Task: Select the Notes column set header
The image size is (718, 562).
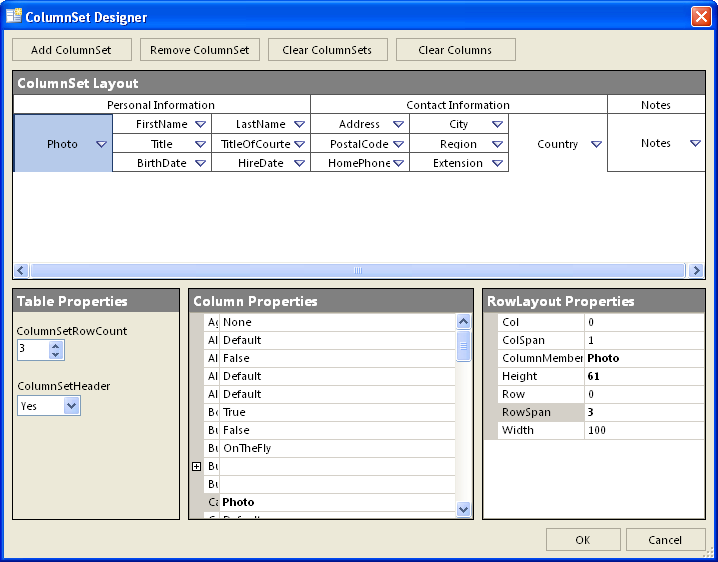Action: click(656, 105)
